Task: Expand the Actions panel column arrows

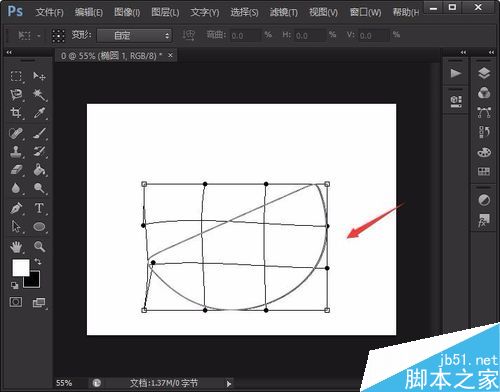Action: (x=463, y=52)
